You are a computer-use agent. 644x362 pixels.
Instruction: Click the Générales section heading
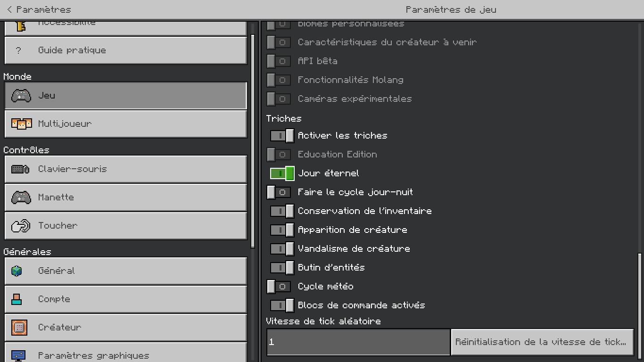tap(27, 252)
